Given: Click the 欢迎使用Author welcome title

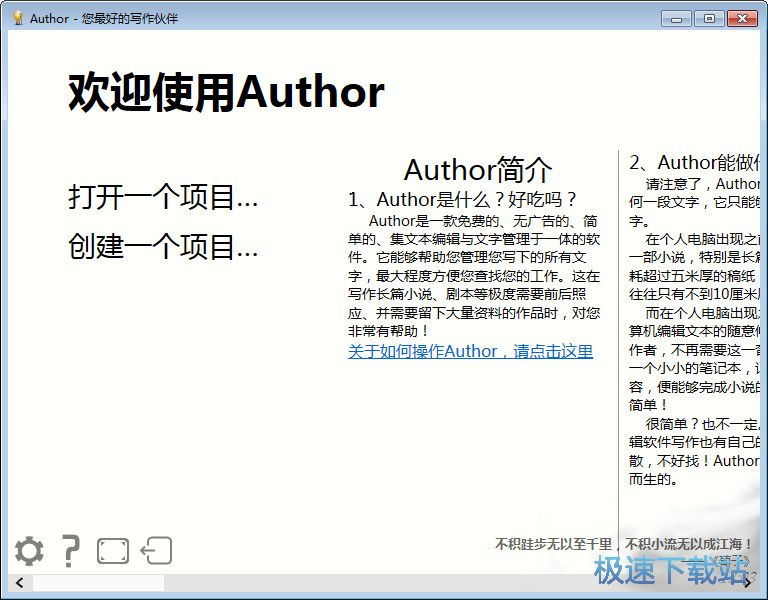Looking at the screenshot, I should coord(226,92).
